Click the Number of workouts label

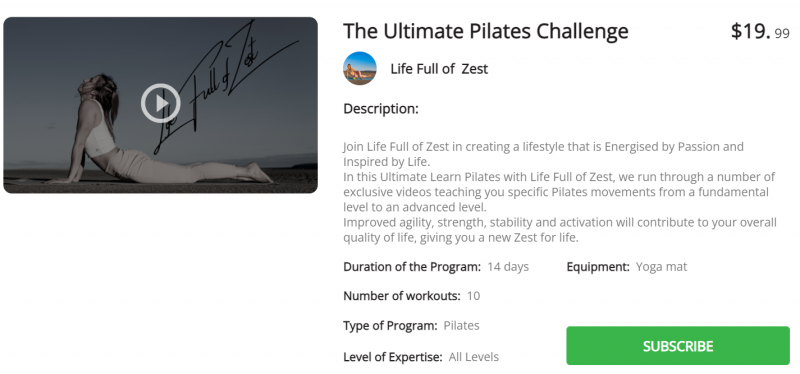[x=402, y=296]
